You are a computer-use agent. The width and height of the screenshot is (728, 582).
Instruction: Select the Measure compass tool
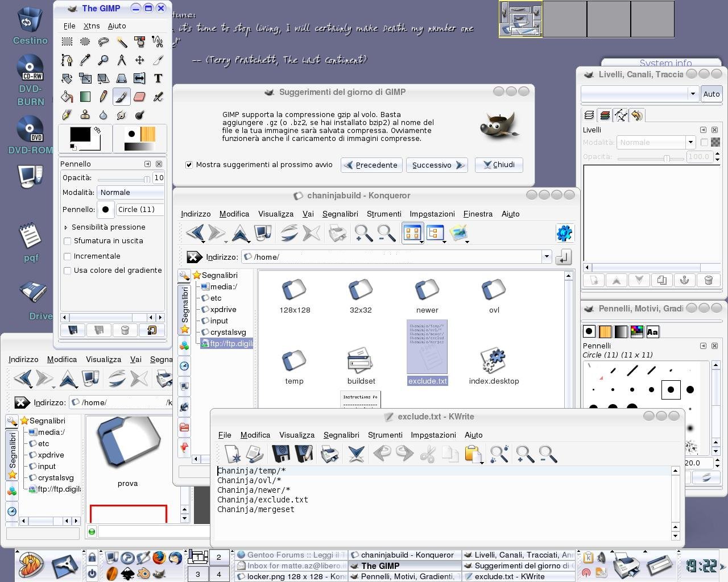[122, 60]
